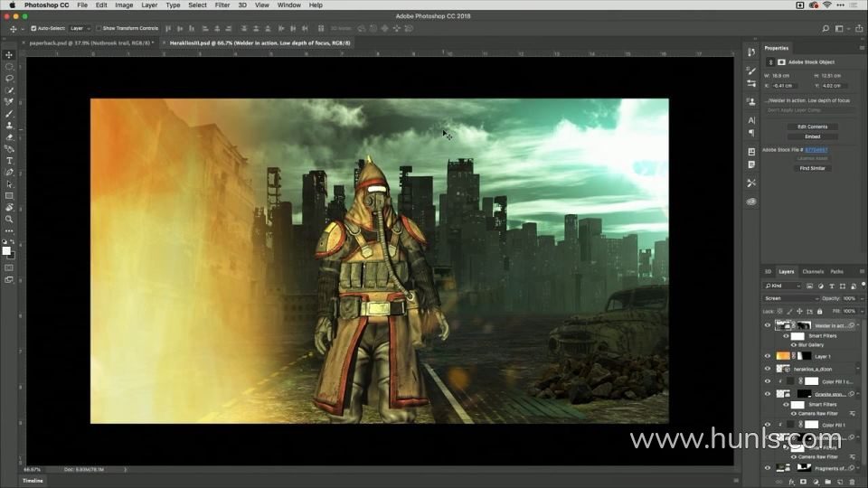The image size is (868, 488).
Task: Select the Eraser tool
Action: (x=9, y=137)
